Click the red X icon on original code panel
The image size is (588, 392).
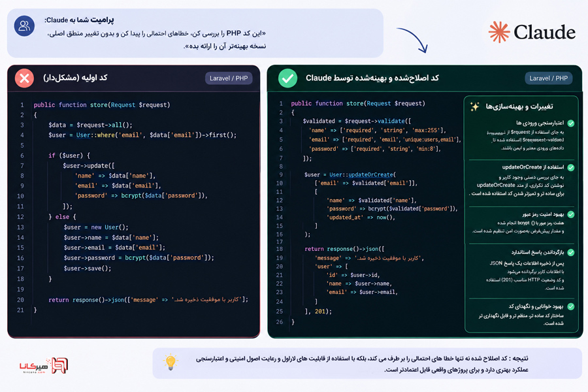(24, 78)
